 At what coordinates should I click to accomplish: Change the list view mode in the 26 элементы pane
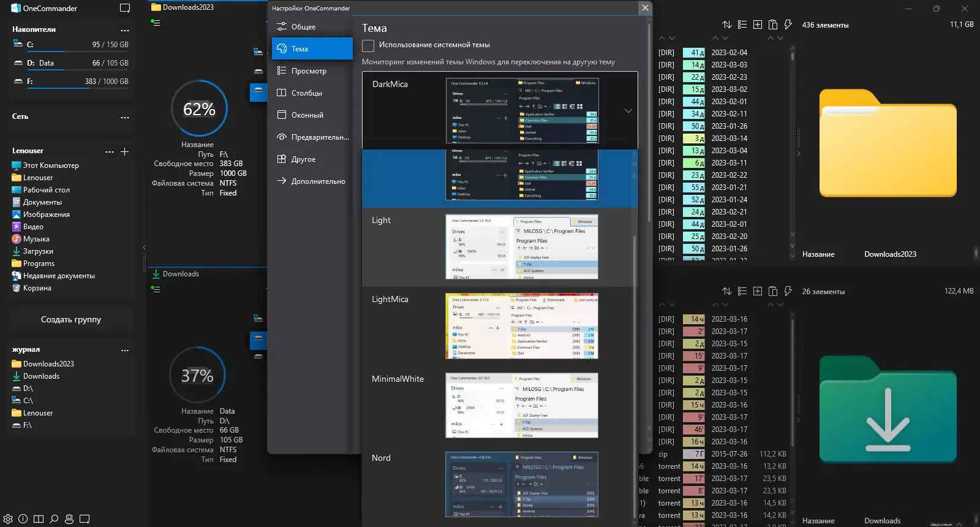[x=742, y=291]
